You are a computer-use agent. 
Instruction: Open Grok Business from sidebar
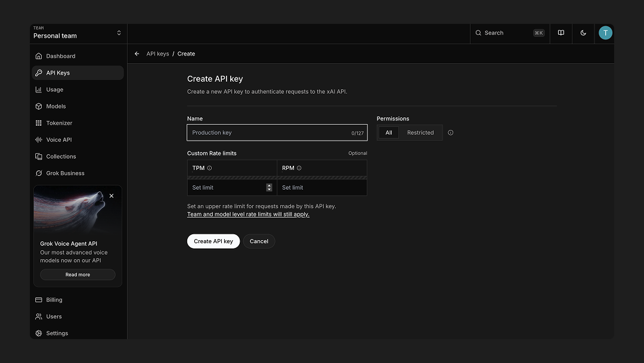tap(78, 173)
